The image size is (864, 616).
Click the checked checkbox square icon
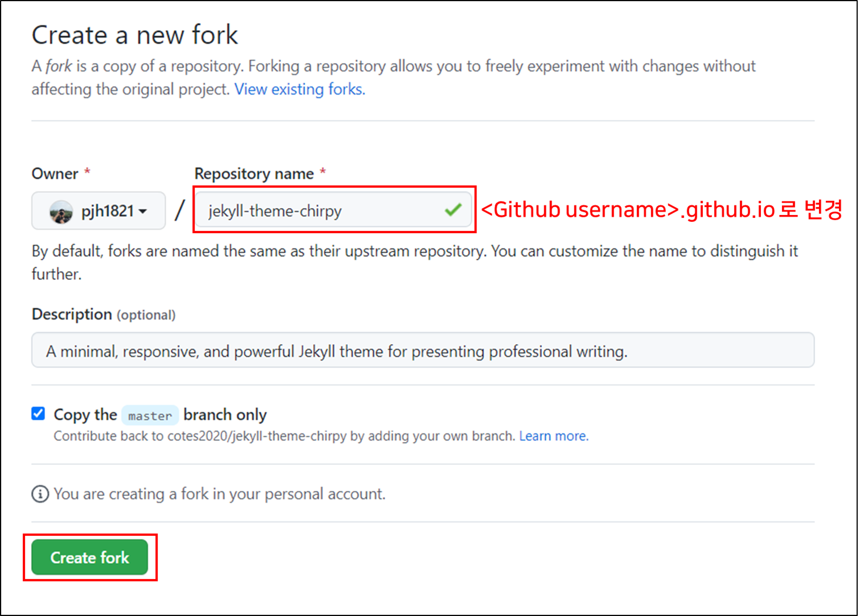38,414
